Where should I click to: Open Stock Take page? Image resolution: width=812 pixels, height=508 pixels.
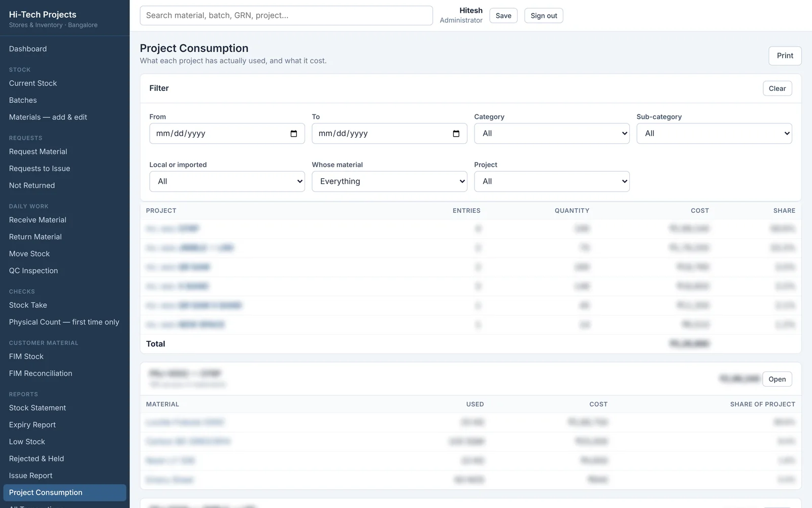point(64,305)
